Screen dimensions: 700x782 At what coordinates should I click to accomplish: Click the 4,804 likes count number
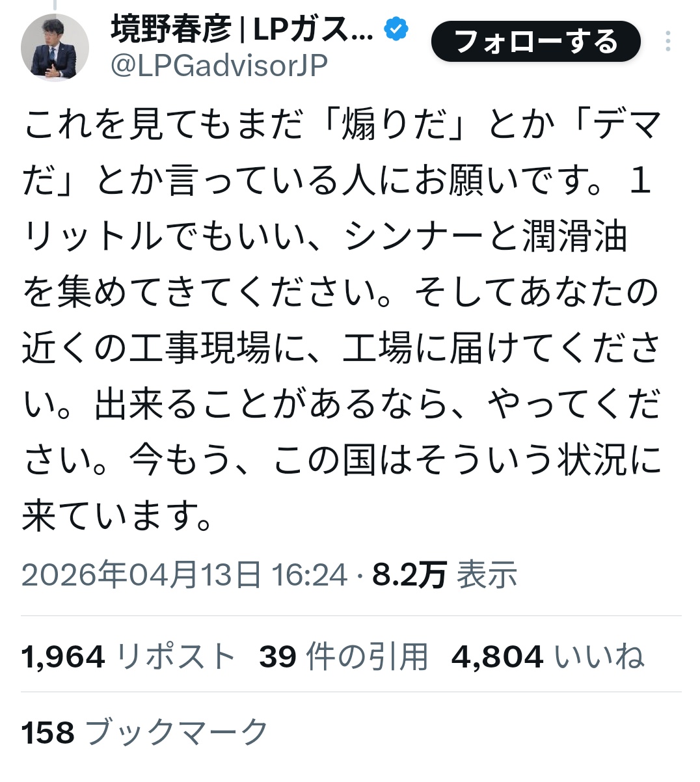[x=497, y=656]
